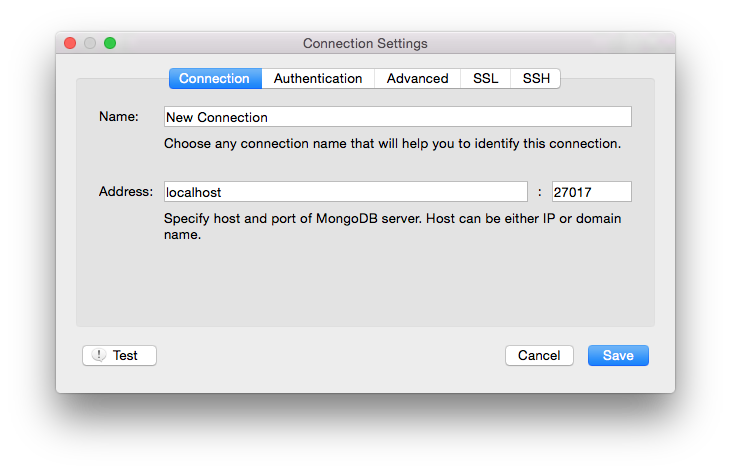Click the exclamation icon inside Test button
Screen dimensions: 731x473
[99, 355]
